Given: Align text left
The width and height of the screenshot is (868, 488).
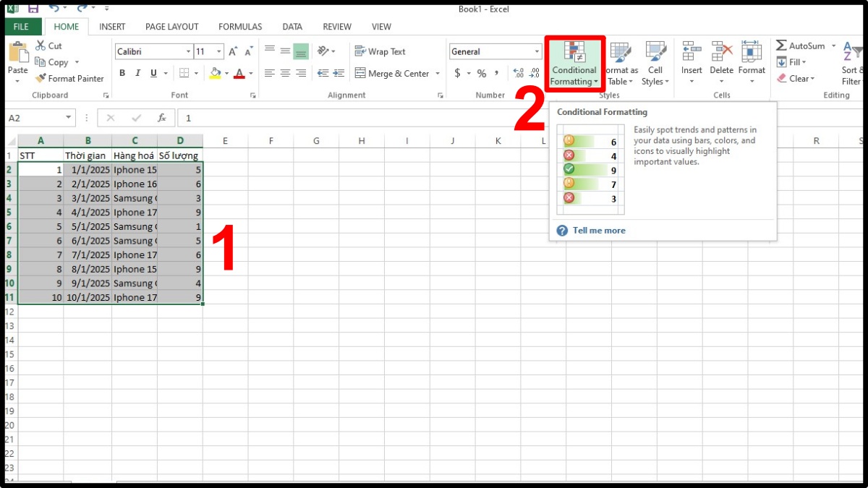Looking at the screenshot, I should (x=270, y=73).
